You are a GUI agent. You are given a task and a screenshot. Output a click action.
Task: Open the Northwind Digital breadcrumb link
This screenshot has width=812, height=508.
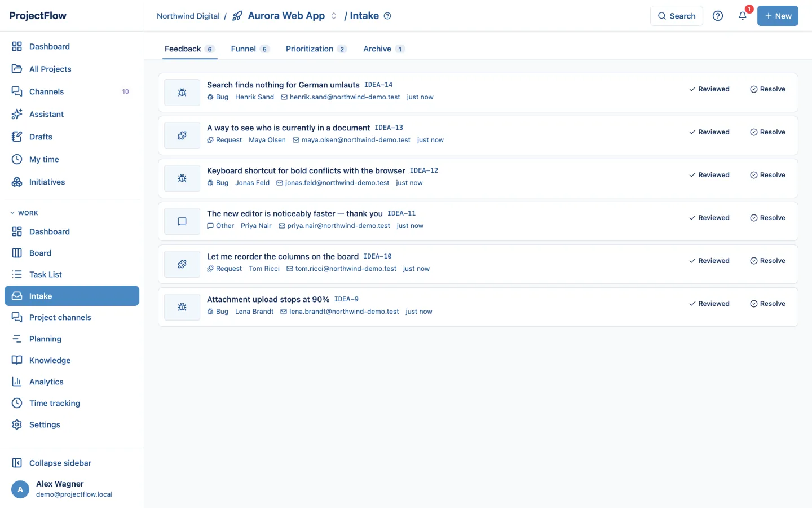click(188, 16)
